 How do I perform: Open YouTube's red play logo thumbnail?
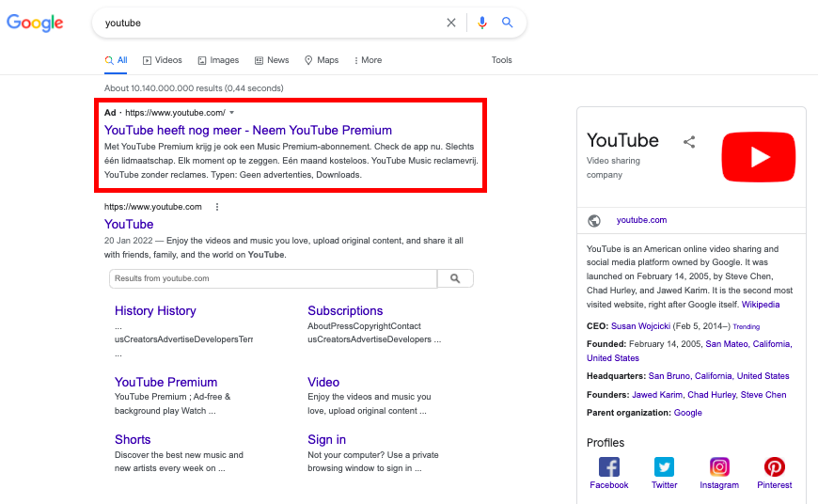pyautogui.click(x=759, y=156)
